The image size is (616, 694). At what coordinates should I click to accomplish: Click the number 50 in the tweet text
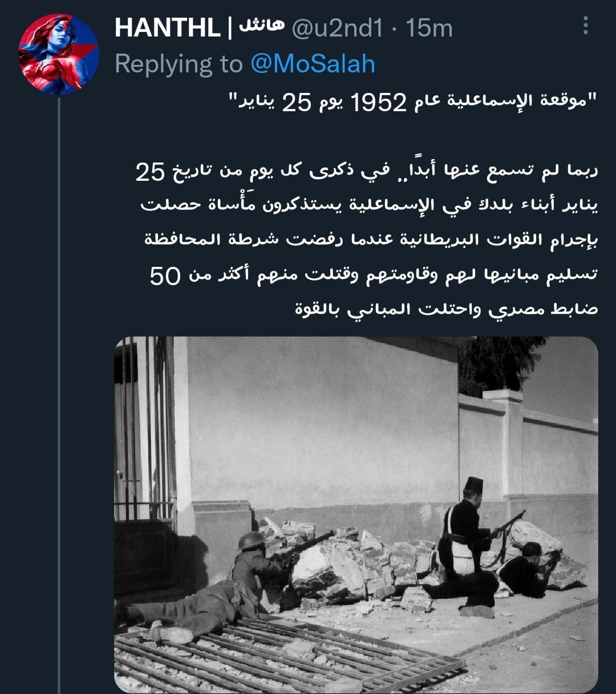[165, 276]
